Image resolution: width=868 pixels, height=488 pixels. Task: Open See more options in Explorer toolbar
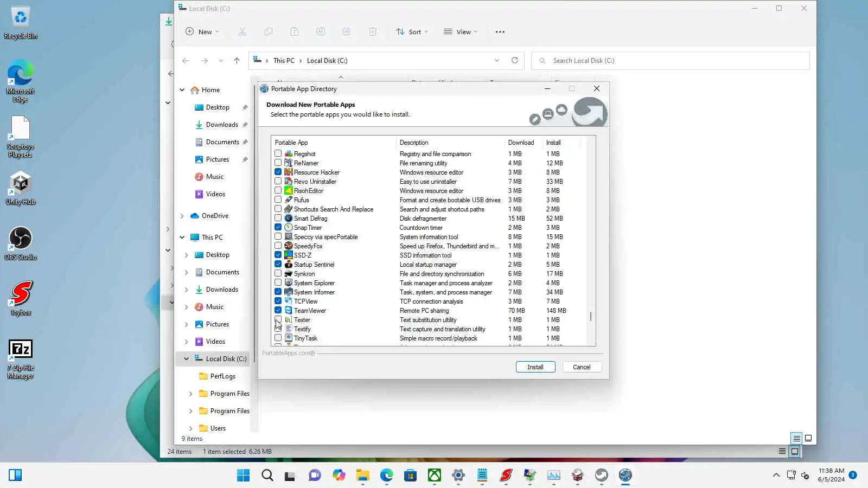pyautogui.click(x=500, y=31)
